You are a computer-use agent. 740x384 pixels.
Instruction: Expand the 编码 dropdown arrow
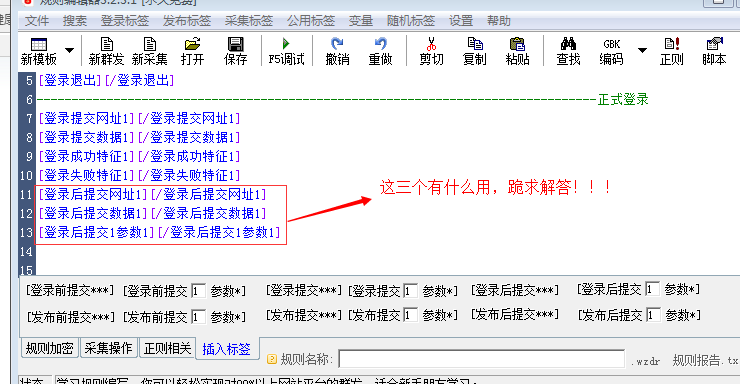point(642,50)
